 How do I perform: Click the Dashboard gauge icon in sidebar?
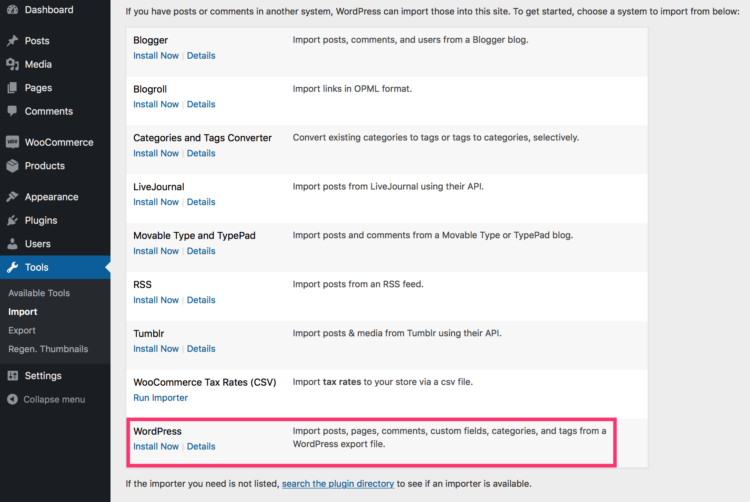pyautogui.click(x=12, y=10)
